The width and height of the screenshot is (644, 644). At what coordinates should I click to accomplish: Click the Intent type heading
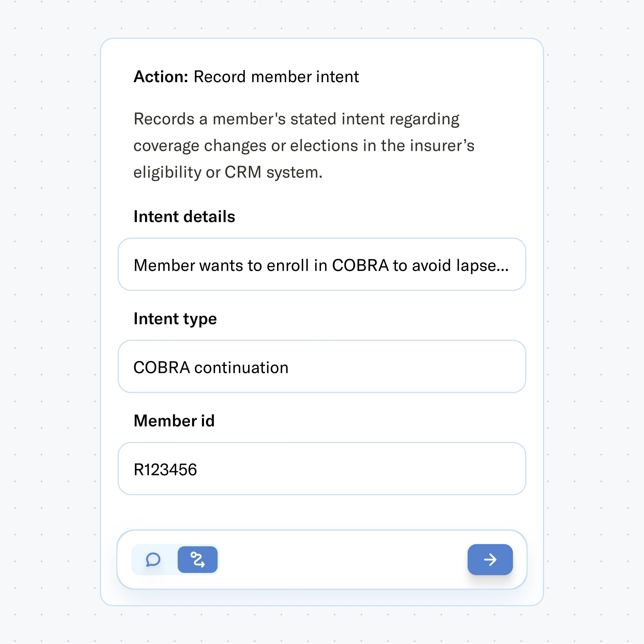click(175, 319)
